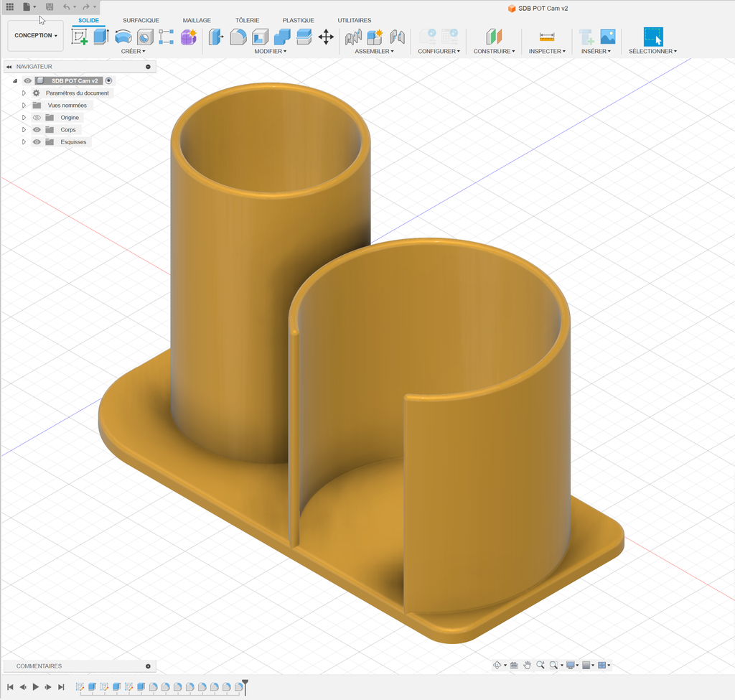The height and width of the screenshot is (700, 735).
Task: Click the Insert image icon
Action: click(608, 37)
